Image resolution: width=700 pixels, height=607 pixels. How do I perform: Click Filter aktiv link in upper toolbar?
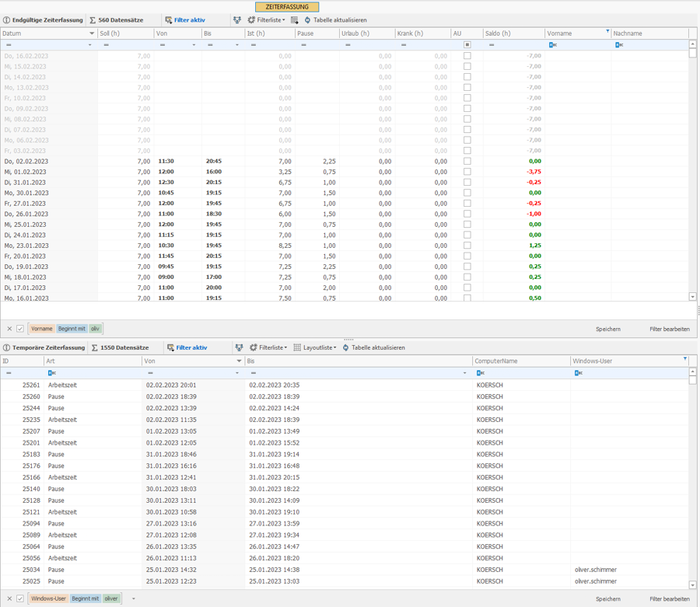[x=190, y=20]
